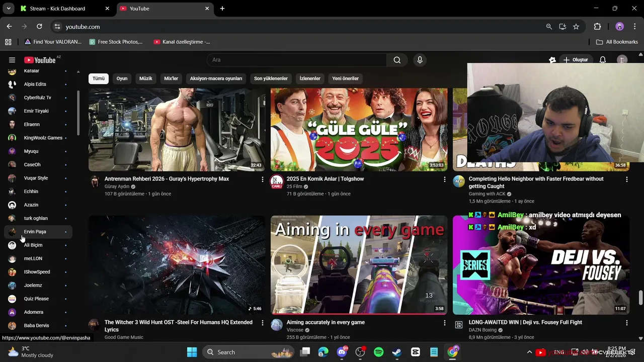Open Windows Start menu

point(192,352)
